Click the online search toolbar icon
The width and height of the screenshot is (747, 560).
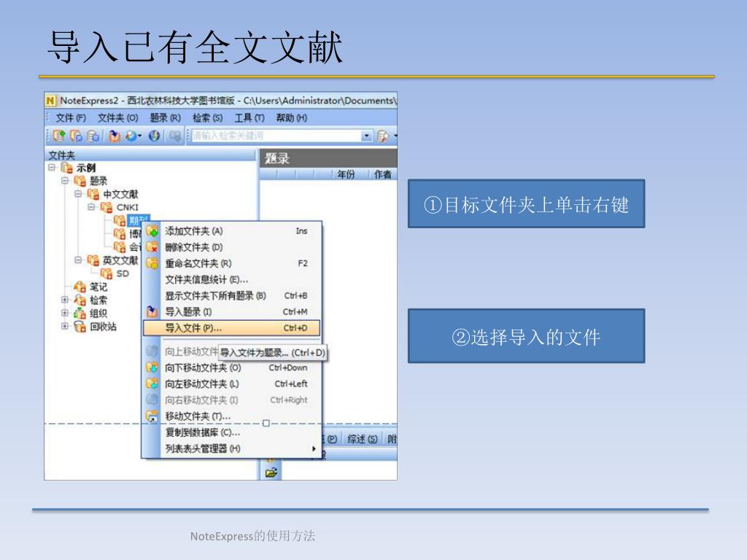[131, 136]
